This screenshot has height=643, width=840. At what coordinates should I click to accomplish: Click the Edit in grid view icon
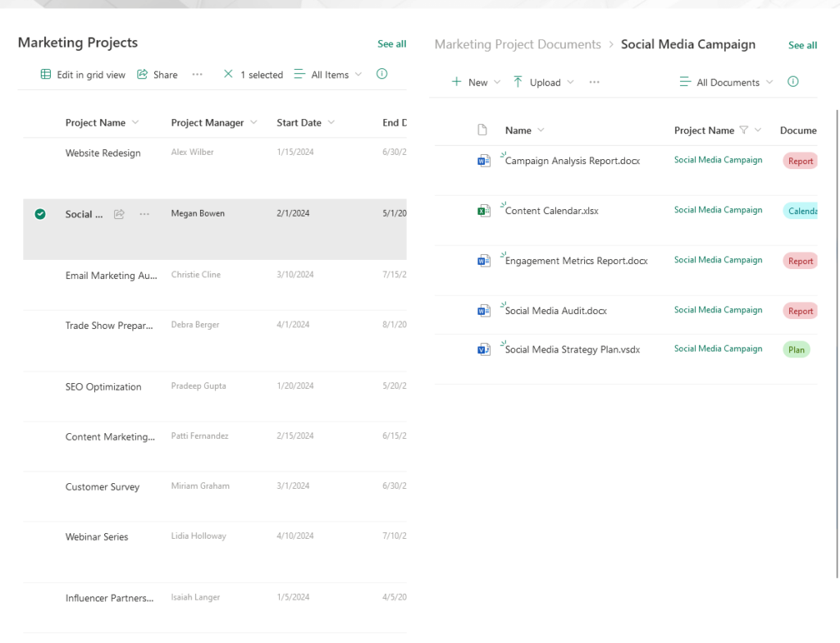click(x=46, y=74)
